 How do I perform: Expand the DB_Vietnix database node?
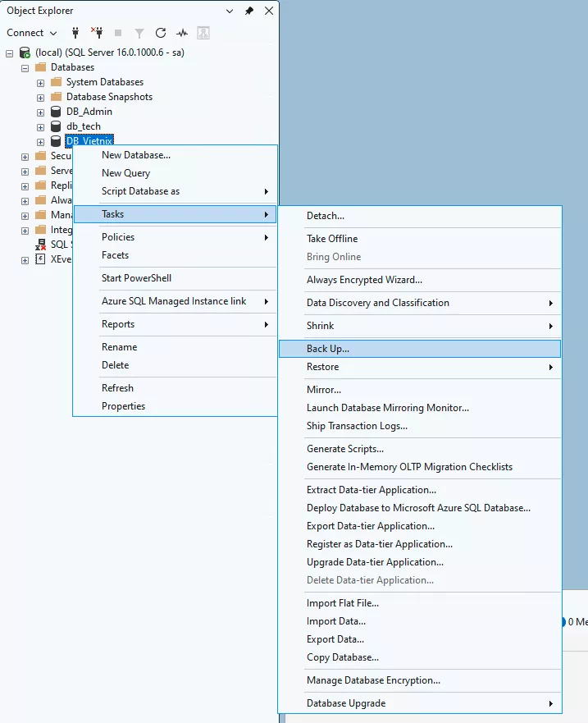(40, 142)
